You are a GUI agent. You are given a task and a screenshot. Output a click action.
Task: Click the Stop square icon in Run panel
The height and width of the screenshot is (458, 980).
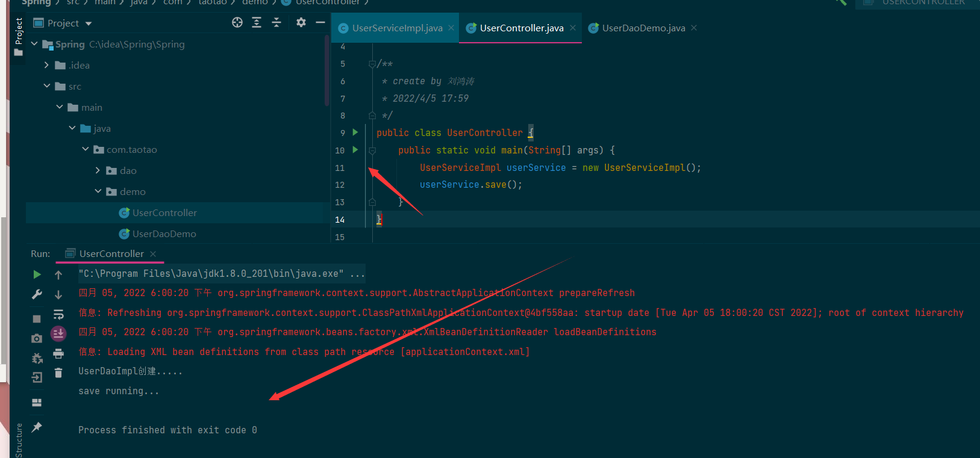click(37, 318)
